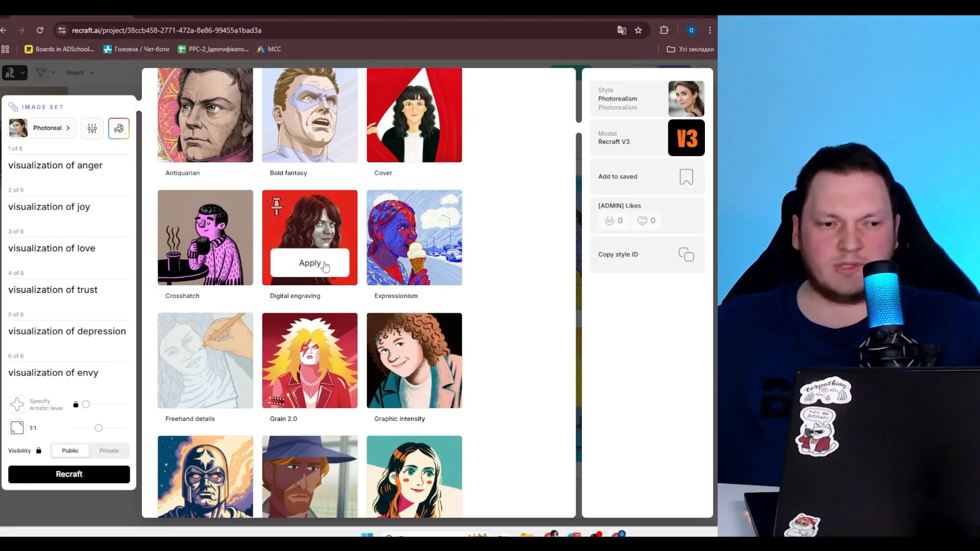Select Private visibility option

(109, 451)
